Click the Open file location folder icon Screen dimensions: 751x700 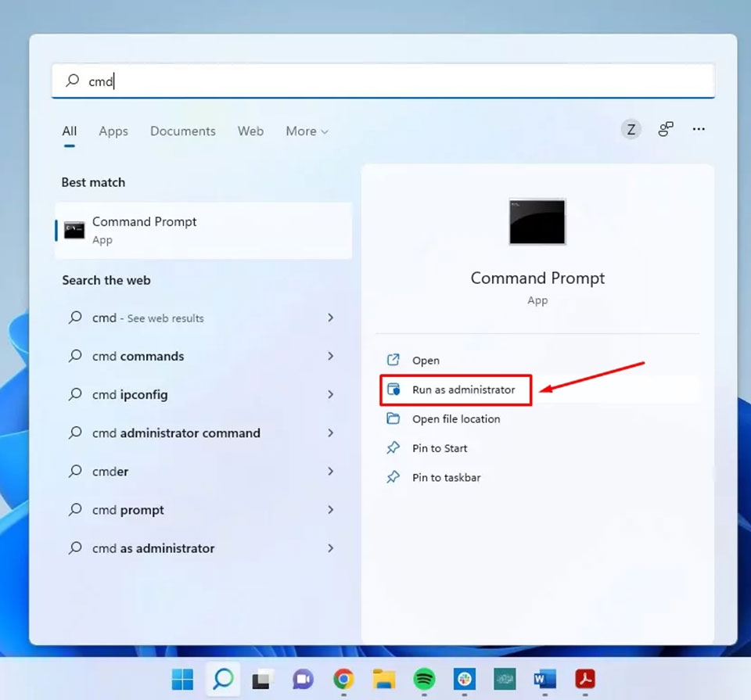393,418
